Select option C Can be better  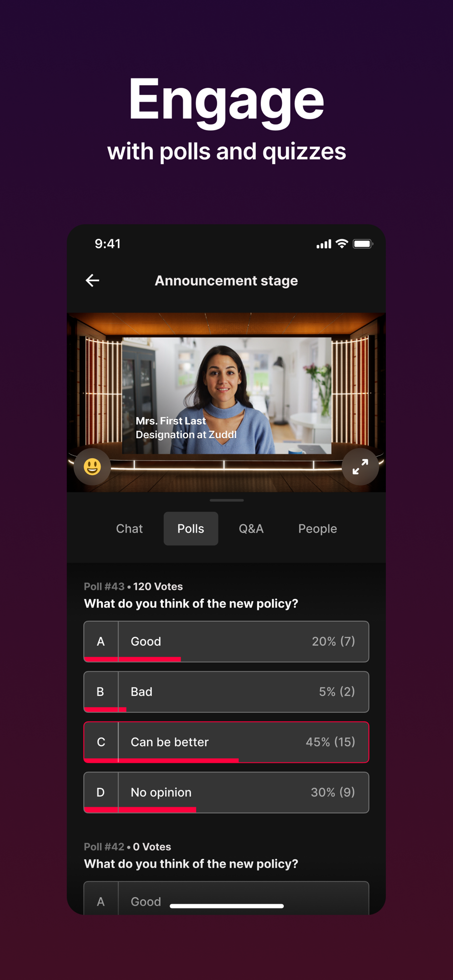pos(226,742)
